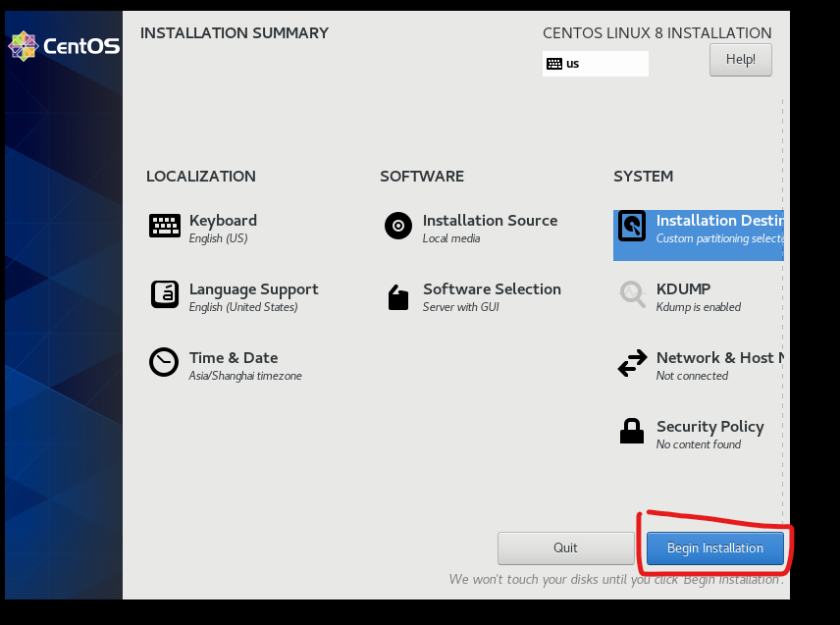This screenshot has width=840, height=625.
Task: Click the Help! button
Action: pyautogui.click(x=740, y=60)
